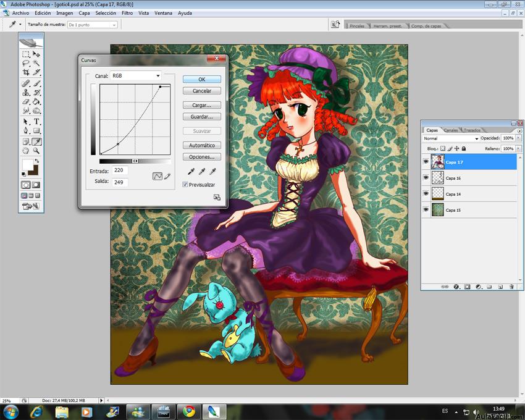Select the Type tool
Image resolution: width=525 pixels, height=420 pixels.
[36, 121]
